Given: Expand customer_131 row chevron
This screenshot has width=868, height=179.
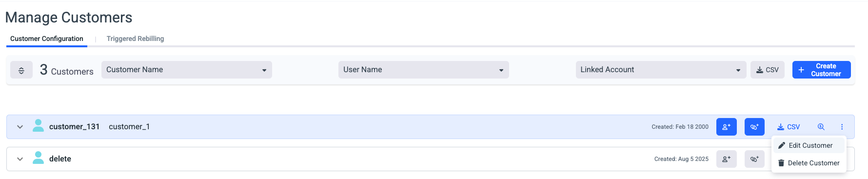Looking at the screenshot, I should 20,127.
